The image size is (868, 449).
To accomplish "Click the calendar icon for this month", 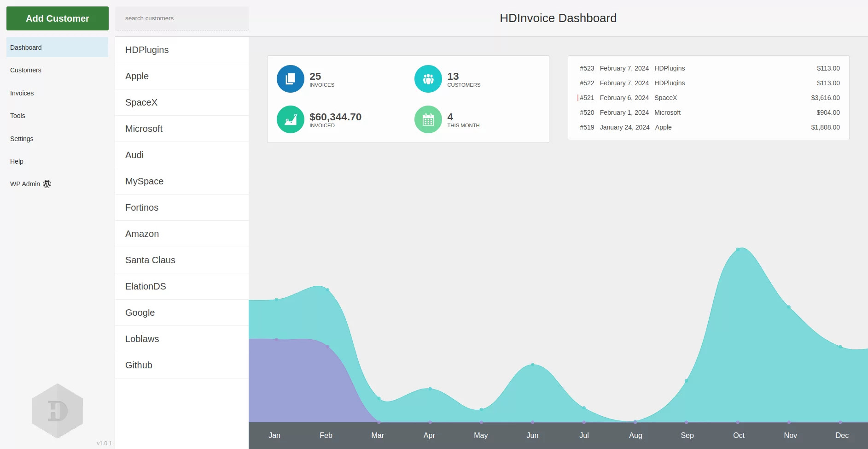I will (428, 119).
